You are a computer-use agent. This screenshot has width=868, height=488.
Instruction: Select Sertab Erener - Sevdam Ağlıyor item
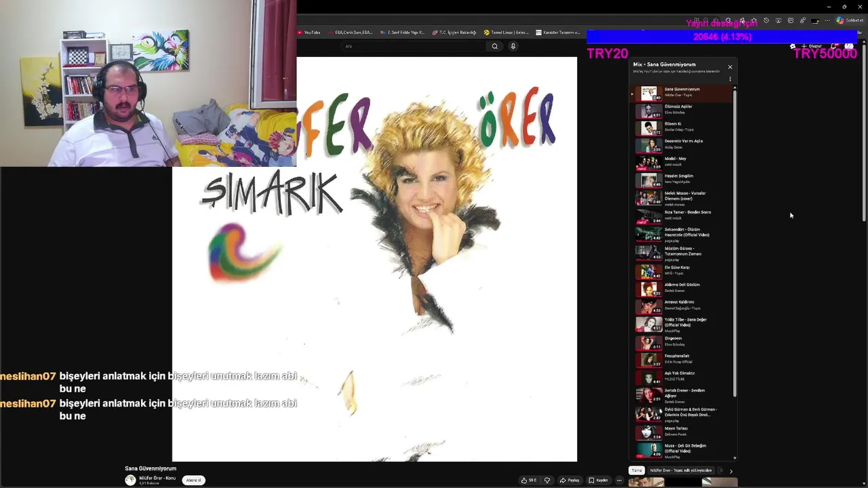[x=682, y=395]
